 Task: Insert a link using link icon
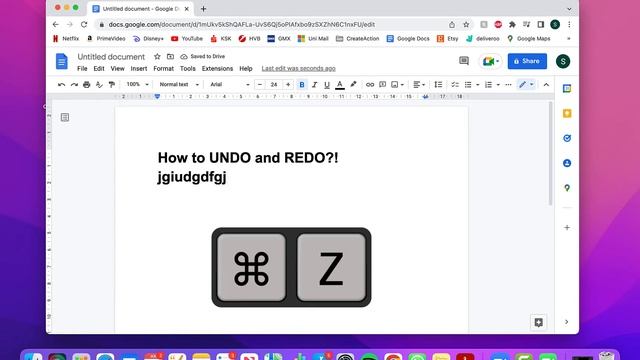(370, 84)
